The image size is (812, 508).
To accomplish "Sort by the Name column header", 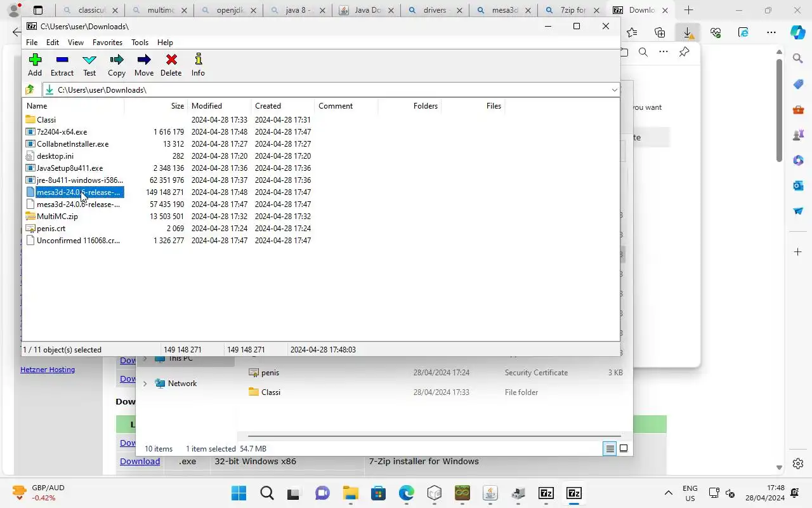I will coord(74,106).
